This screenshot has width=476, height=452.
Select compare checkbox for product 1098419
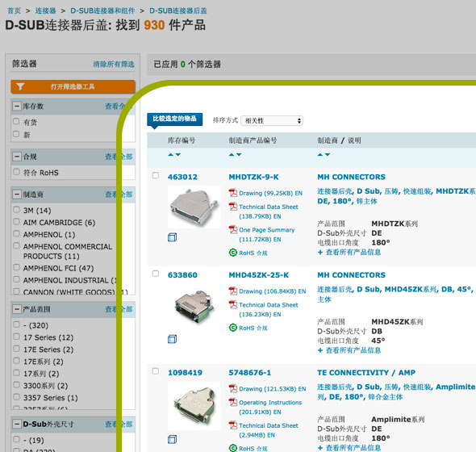[156, 371]
